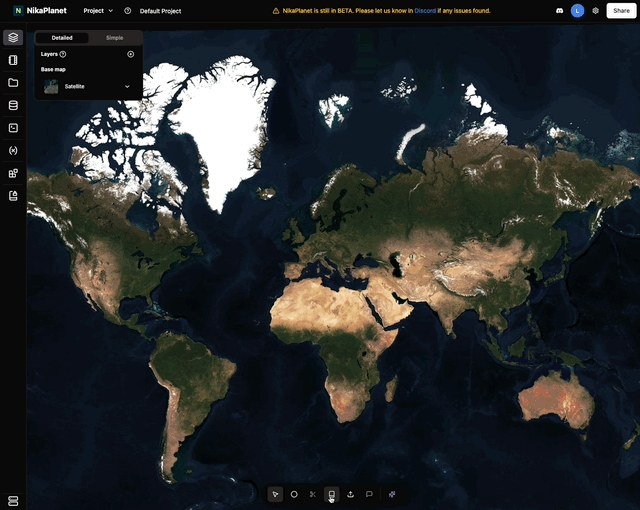This screenshot has width=640, height=510.
Task: Click the Satellite base map thumbnail
Action: pos(51,86)
